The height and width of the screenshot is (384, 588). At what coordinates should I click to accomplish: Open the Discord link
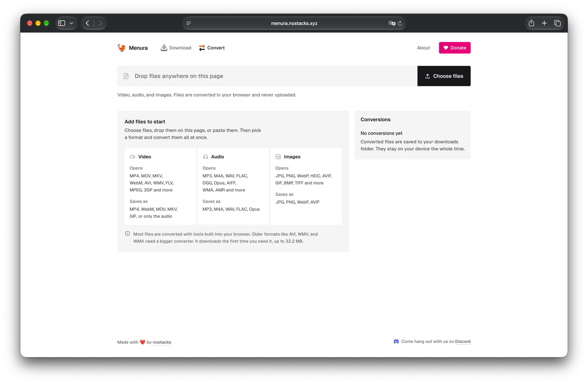463,341
